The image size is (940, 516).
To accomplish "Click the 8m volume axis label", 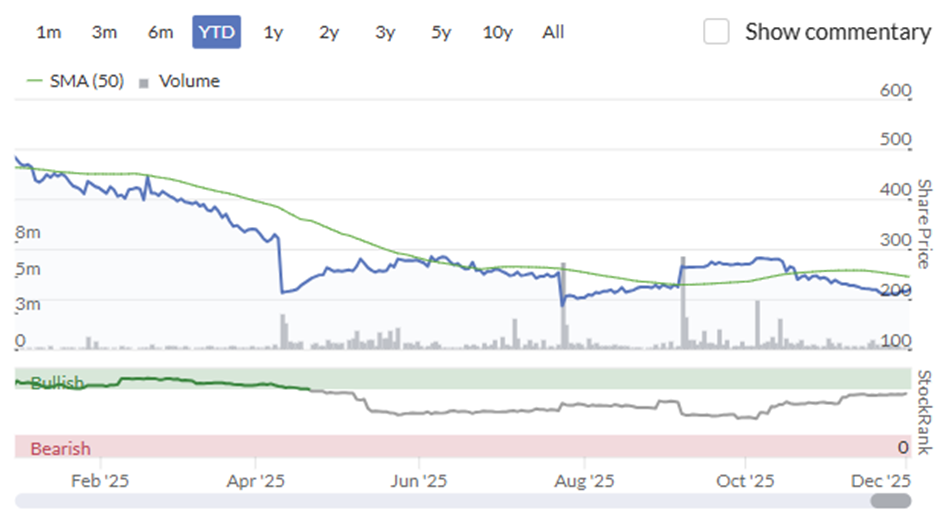I will point(28,232).
